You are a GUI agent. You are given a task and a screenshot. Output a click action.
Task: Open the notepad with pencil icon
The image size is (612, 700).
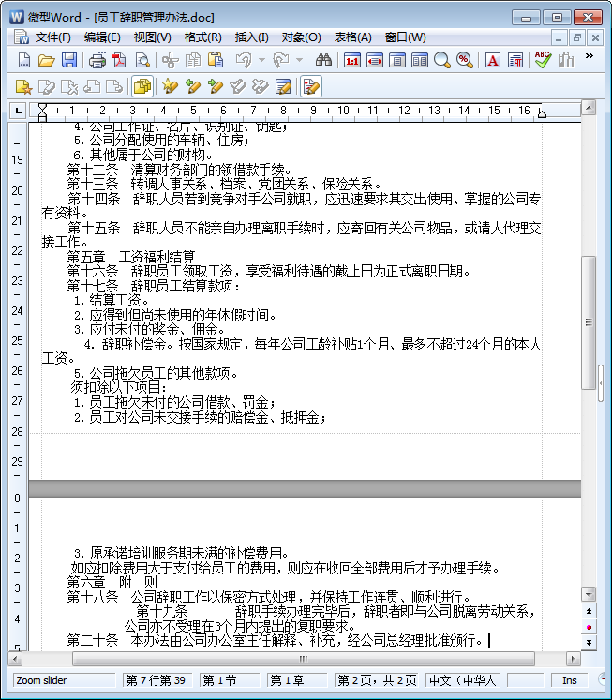click(283, 86)
